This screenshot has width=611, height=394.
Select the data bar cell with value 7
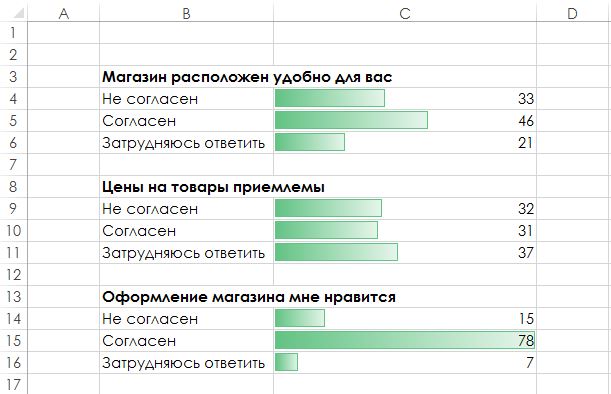405,362
